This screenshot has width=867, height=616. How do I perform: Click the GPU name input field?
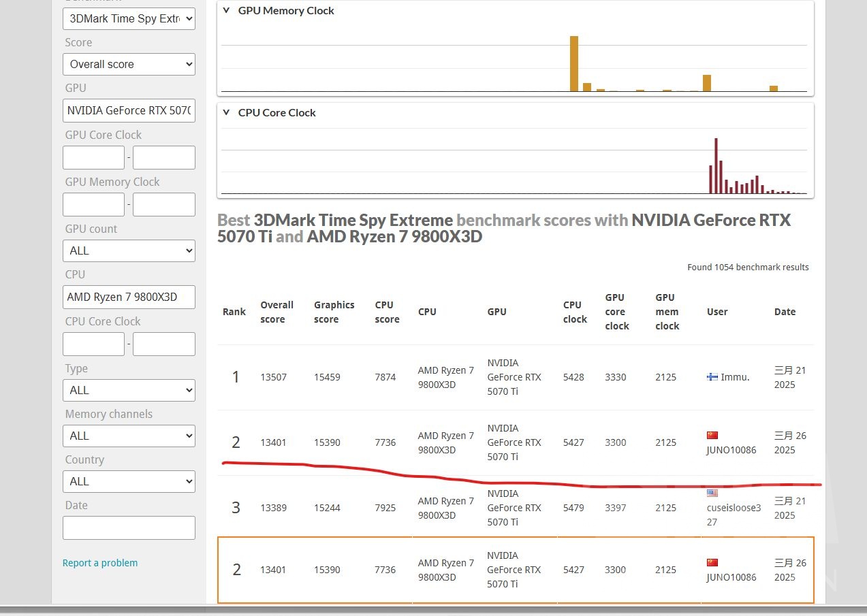coord(129,110)
